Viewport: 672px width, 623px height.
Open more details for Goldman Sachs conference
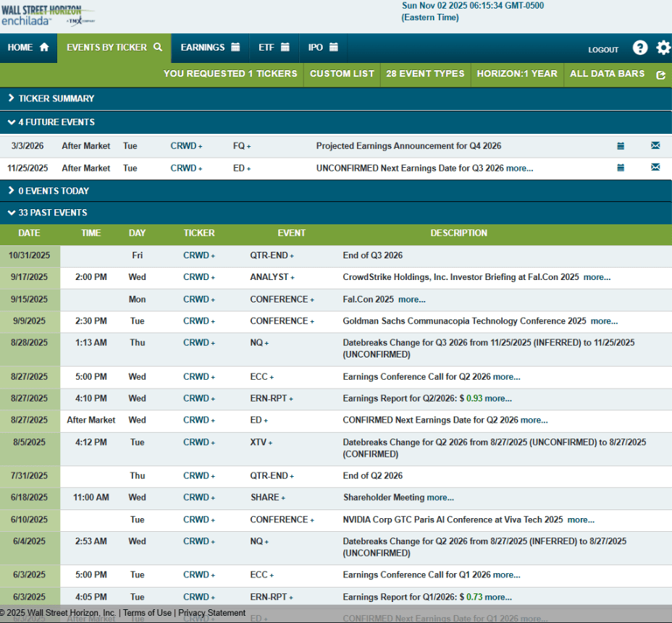[x=604, y=321]
